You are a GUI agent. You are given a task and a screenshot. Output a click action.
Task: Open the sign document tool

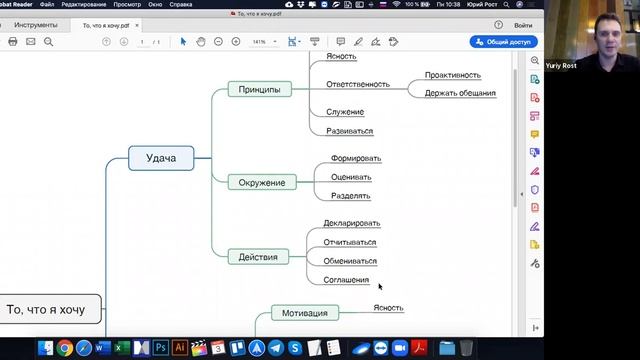(376, 42)
